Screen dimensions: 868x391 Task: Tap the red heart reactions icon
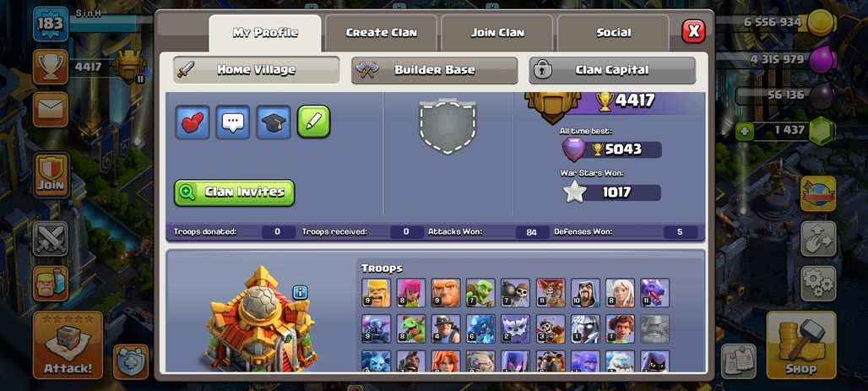(193, 122)
